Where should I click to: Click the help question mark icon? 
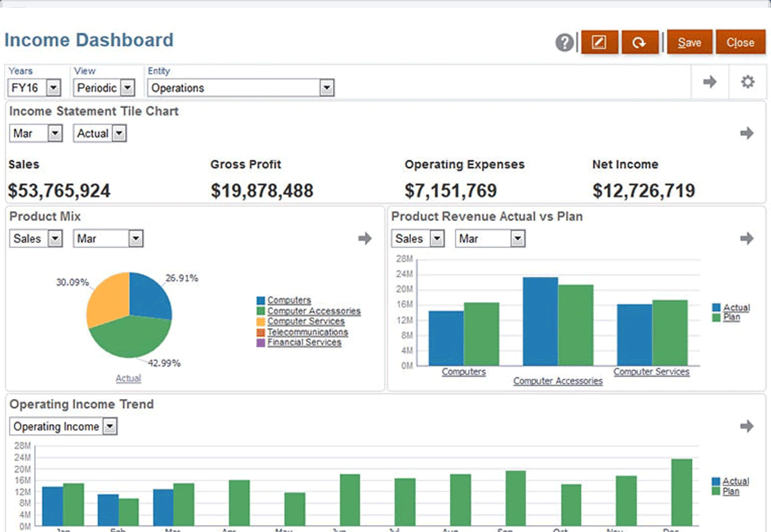564,43
